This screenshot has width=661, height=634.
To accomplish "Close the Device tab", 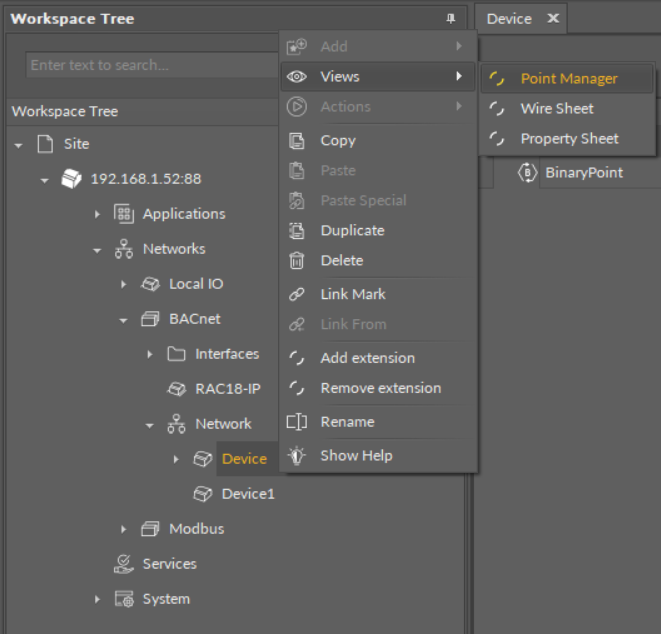I will [552, 19].
